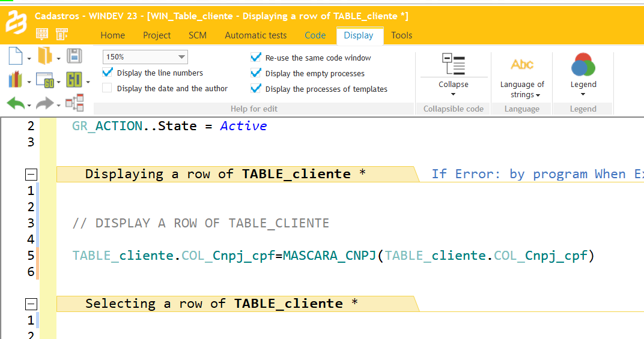Click the colored books project icon
This screenshot has height=339, width=644.
pyautogui.click(x=15, y=80)
